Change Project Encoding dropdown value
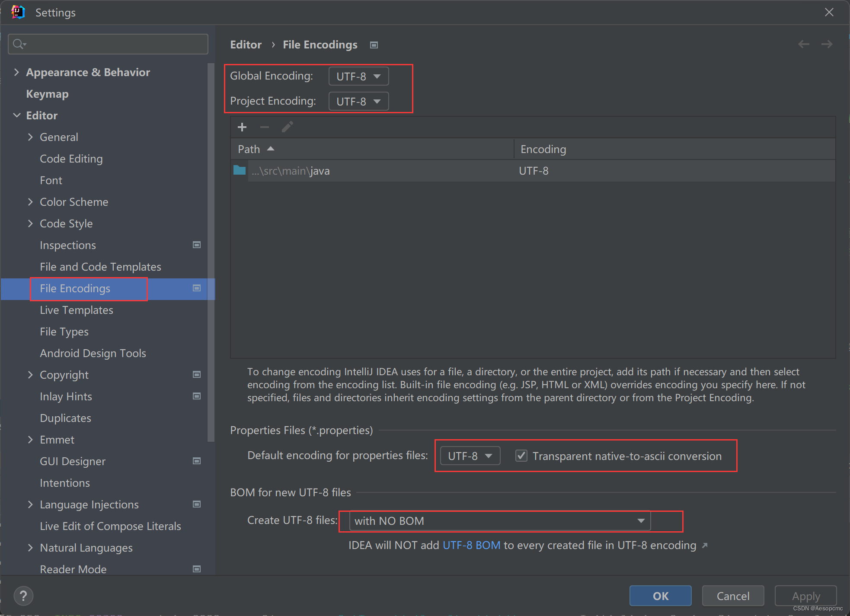 (x=356, y=100)
